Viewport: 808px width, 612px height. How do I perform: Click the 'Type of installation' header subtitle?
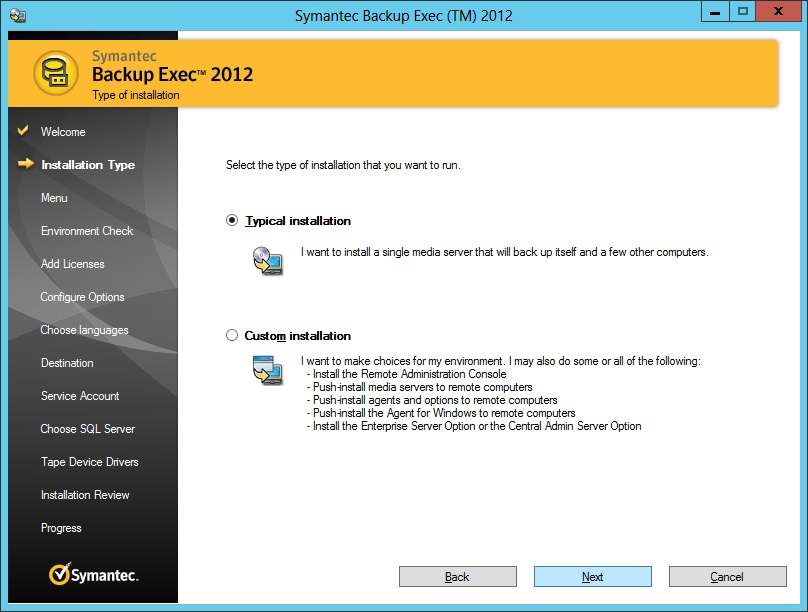tap(136, 95)
